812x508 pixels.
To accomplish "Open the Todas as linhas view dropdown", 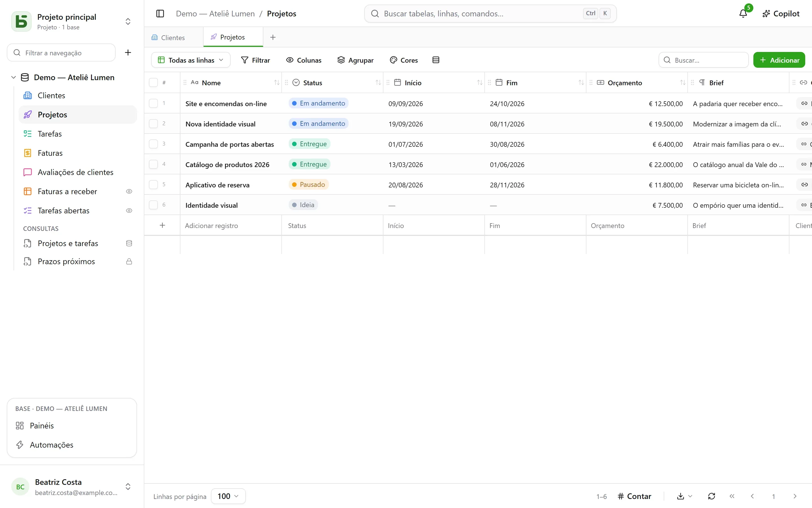I will tap(191, 60).
